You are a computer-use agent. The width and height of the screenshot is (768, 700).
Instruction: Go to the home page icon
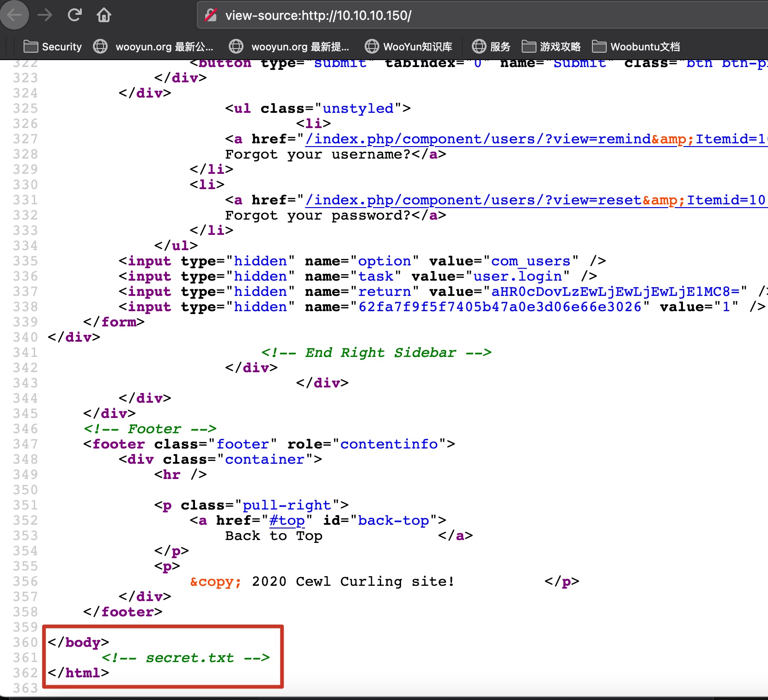click(104, 15)
